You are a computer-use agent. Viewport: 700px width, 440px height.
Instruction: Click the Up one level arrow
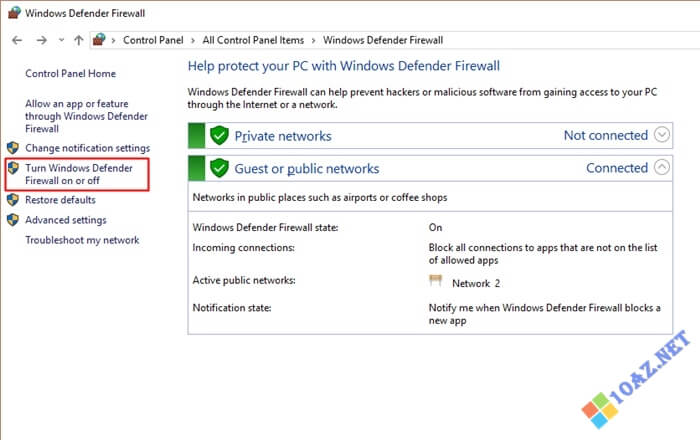click(x=79, y=40)
